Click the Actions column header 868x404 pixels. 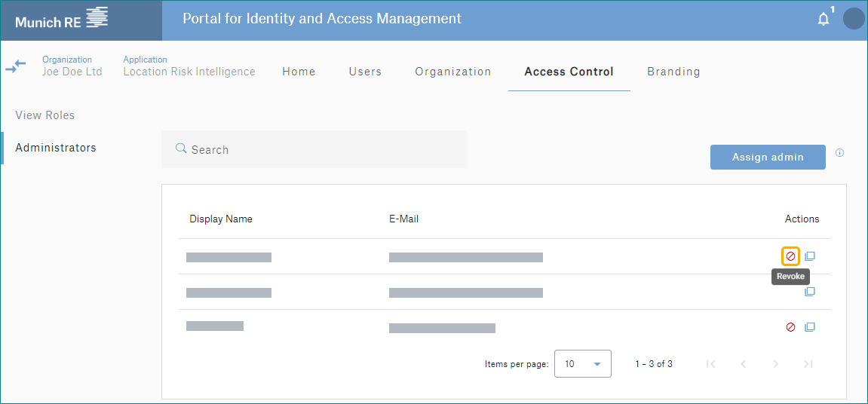pyautogui.click(x=802, y=219)
